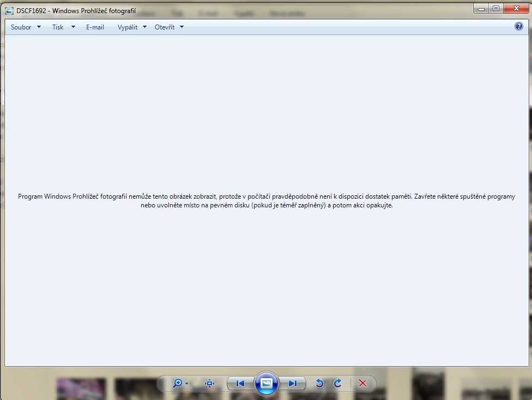The image size is (532, 400).
Task: Maximize the Photo Viewer window
Action: (x=495, y=9)
